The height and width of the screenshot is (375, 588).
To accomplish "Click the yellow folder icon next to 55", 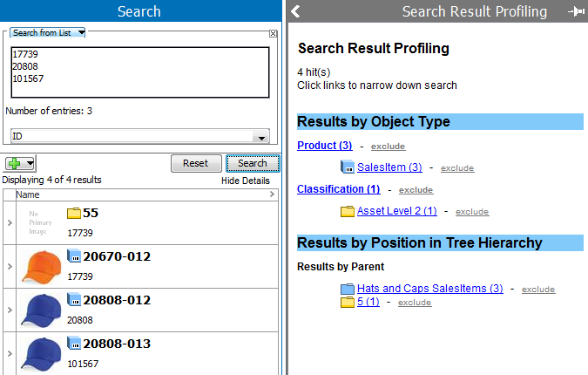I will pyautogui.click(x=74, y=213).
